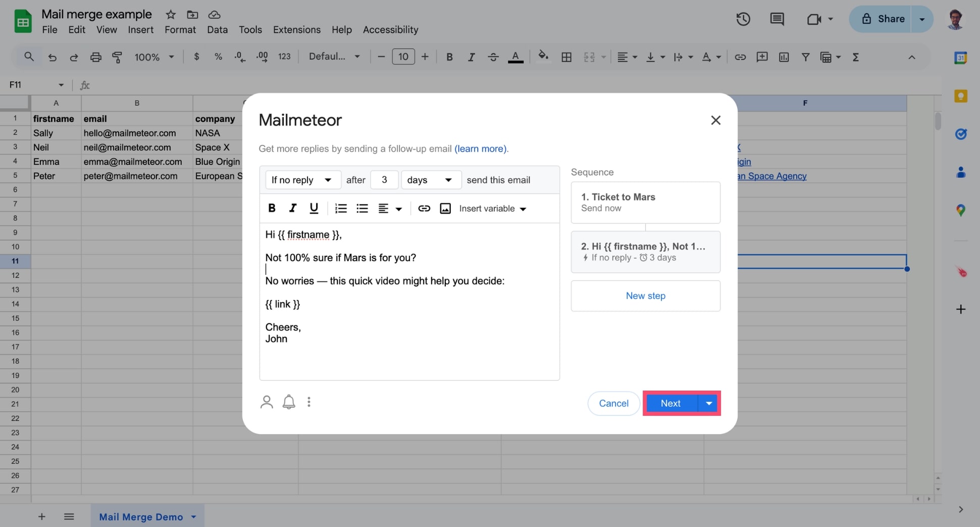Cancel the Mailmeteor follow-up dialog
This screenshot has width=980, height=527.
tap(613, 403)
